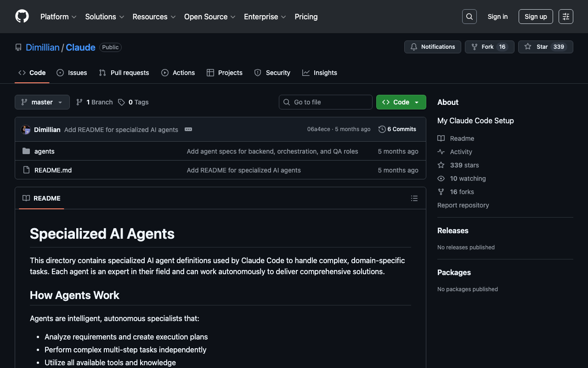Open the master branch dropdown

[42, 102]
